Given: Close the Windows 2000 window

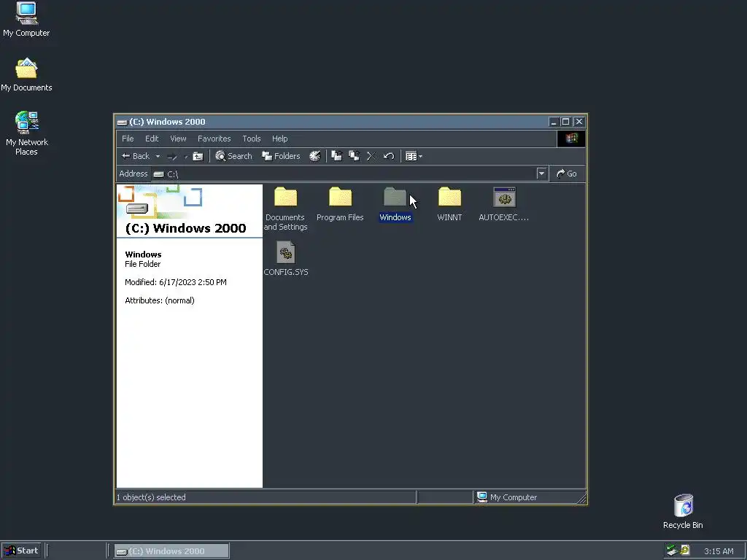Looking at the screenshot, I should point(578,122).
